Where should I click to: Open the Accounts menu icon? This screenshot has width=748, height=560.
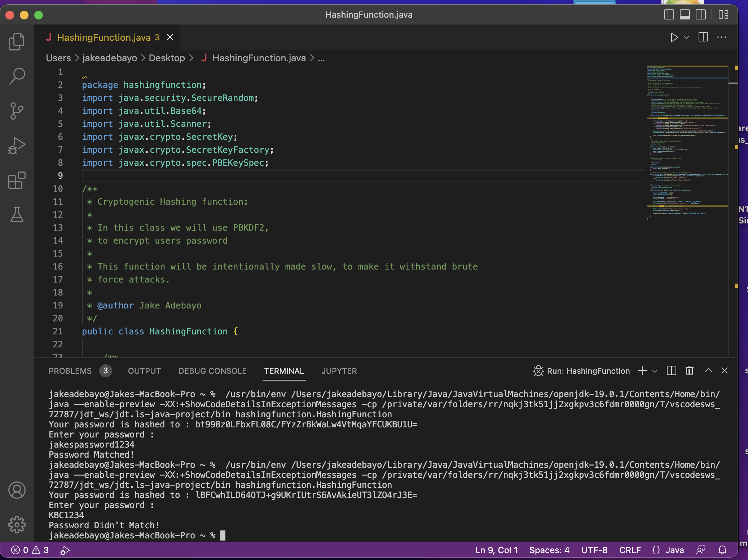pos(17,490)
